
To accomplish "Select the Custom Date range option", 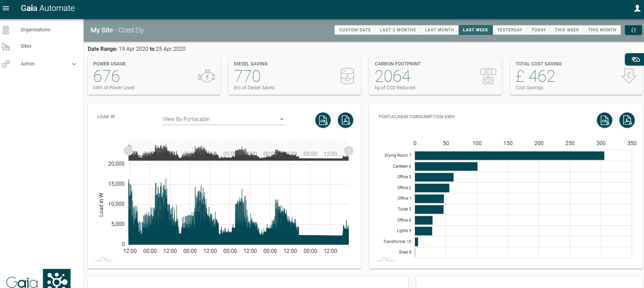I will (355, 30).
